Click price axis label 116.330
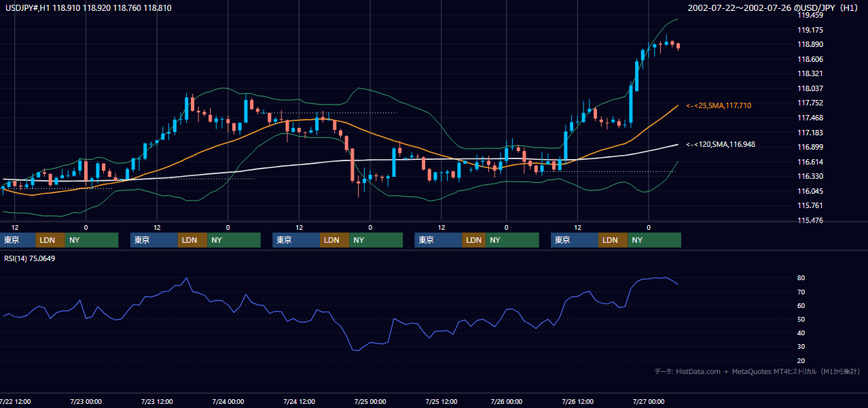 pyautogui.click(x=810, y=176)
